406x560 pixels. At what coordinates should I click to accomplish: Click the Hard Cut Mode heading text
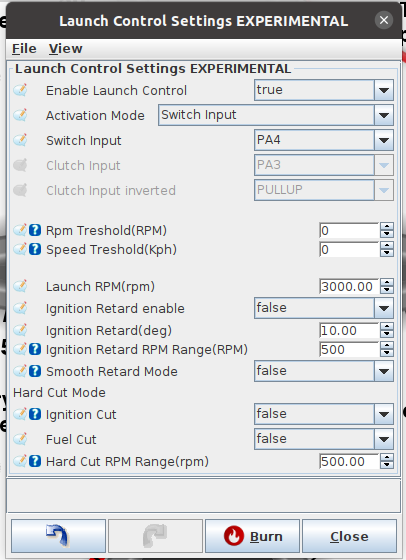coord(59,392)
